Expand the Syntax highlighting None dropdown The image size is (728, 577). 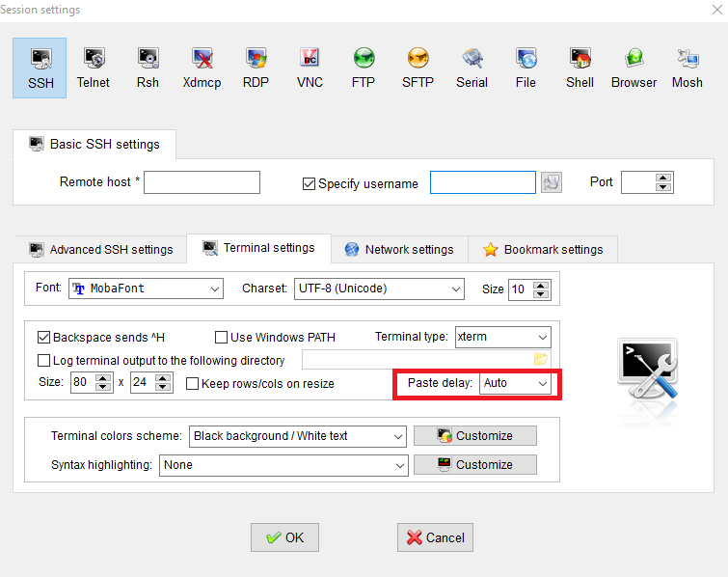pyautogui.click(x=283, y=465)
